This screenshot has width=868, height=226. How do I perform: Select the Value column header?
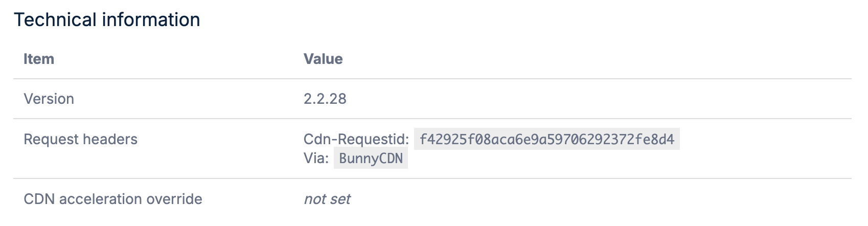coord(323,59)
